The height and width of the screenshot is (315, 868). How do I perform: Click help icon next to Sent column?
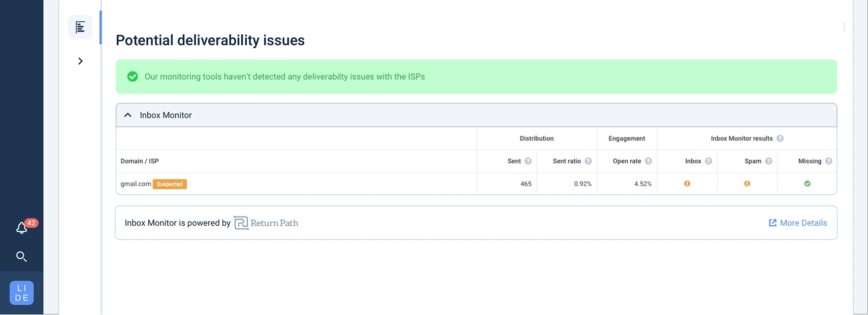[x=528, y=161]
